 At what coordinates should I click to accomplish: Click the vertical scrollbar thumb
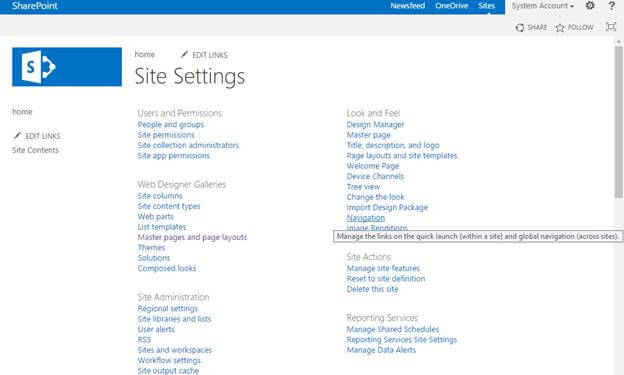[619, 121]
